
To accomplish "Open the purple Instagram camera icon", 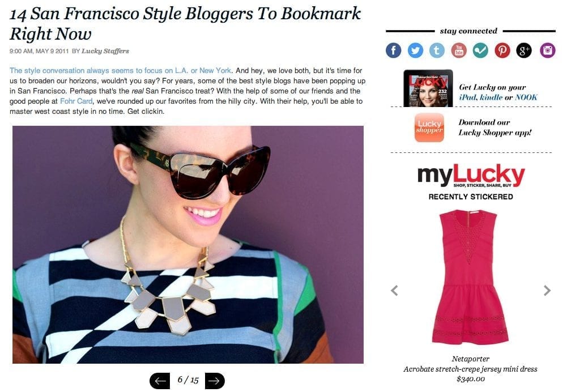I will [548, 50].
